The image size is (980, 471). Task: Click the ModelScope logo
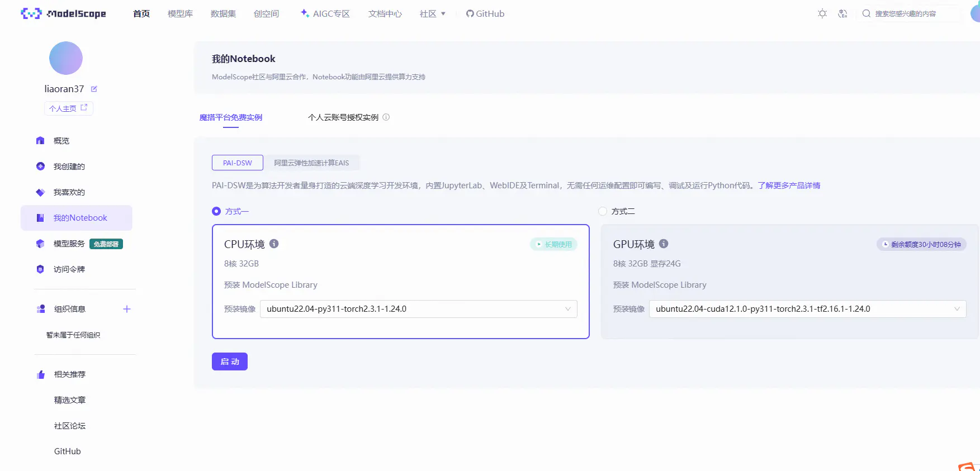click(63, 13)
